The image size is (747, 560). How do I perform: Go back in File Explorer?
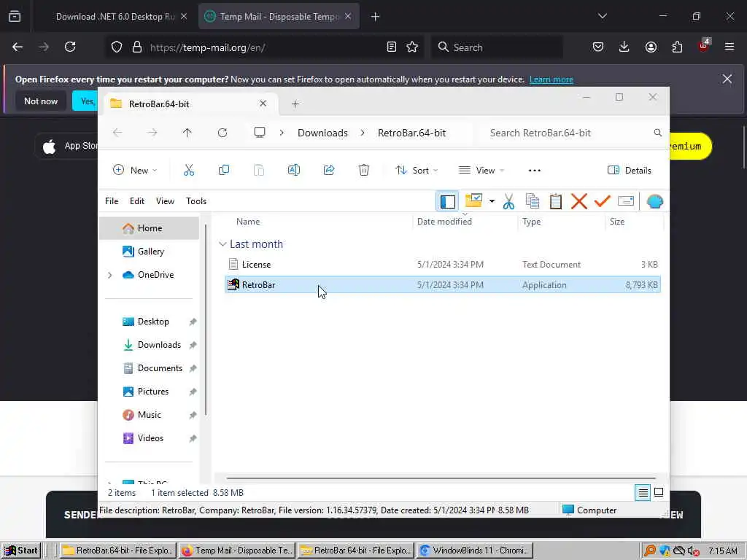(x=117, y=133)
